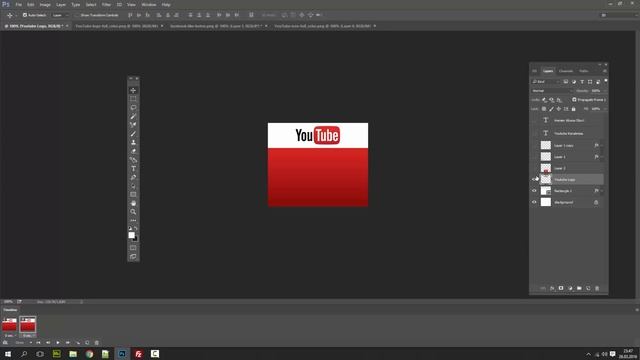Screen dimensions: 640x360
Task: Select the Eyedropper tool in the toolbox
Action: click(x=133, y=116)
